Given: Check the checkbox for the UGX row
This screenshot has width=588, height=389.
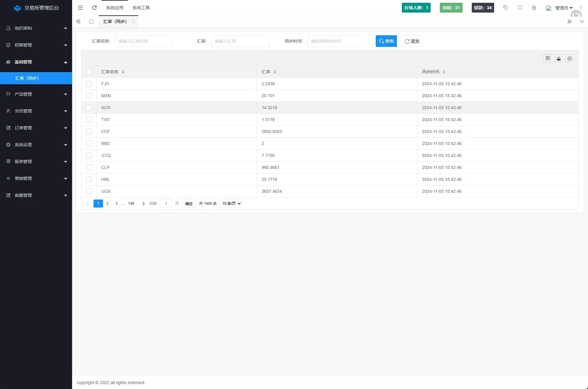Looking at the screenshot, I should (x=89, y=191).
